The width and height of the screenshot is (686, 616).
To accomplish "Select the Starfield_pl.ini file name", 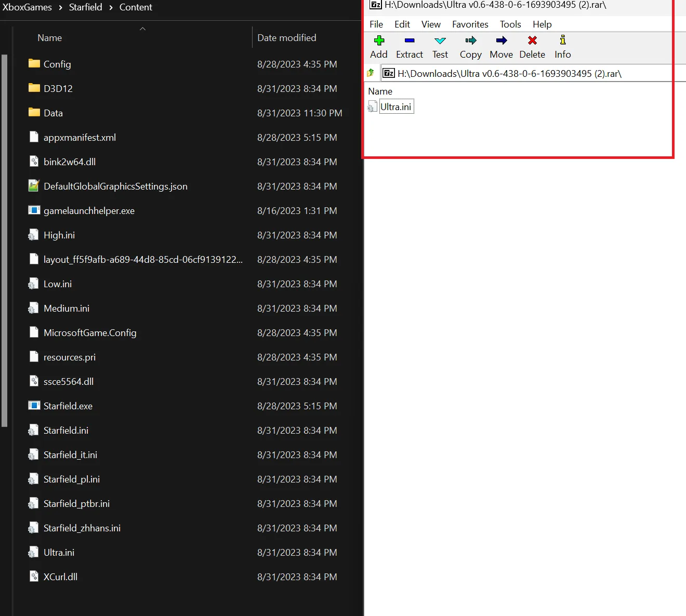I will (x=72, y=479).
